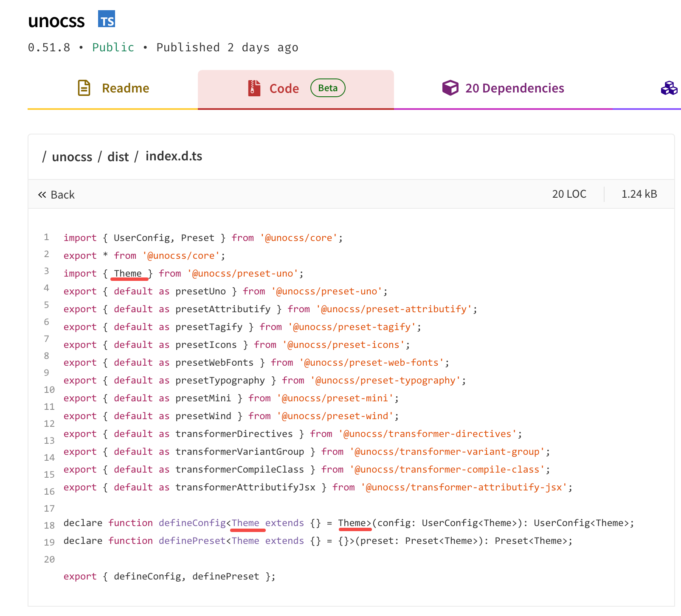Viewport: 681px width, 616px height.
Task: Click the purple cube icon at top right
Action: click(x=669, y=89)
